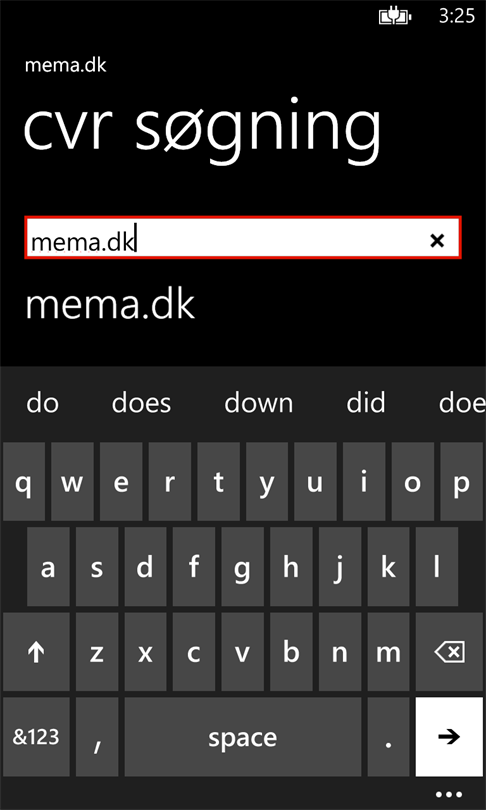
Task: Choose the "did" word suggestion
Action: (366, 403)
